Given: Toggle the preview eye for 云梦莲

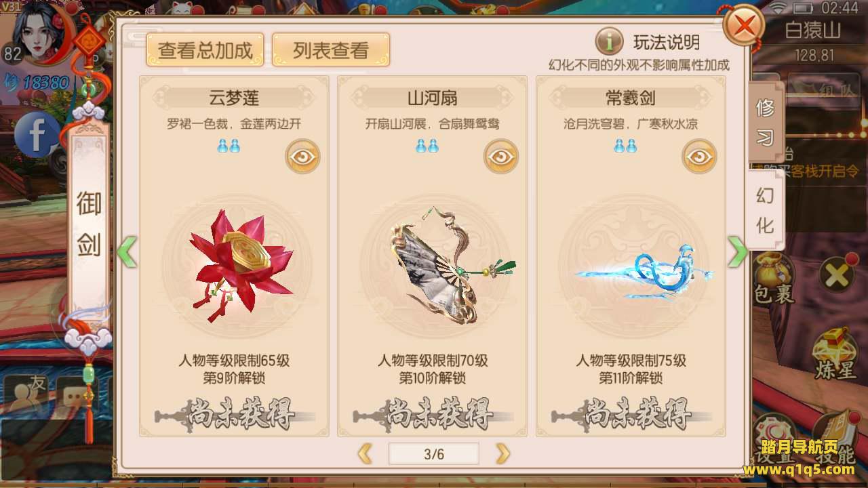Looking at the screenshot, I should (302, 156).
